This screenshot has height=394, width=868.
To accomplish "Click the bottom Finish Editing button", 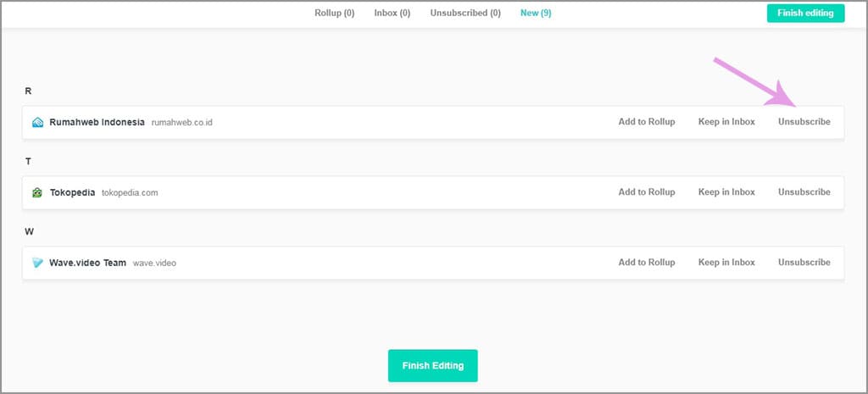I will [x=432, y=365].
